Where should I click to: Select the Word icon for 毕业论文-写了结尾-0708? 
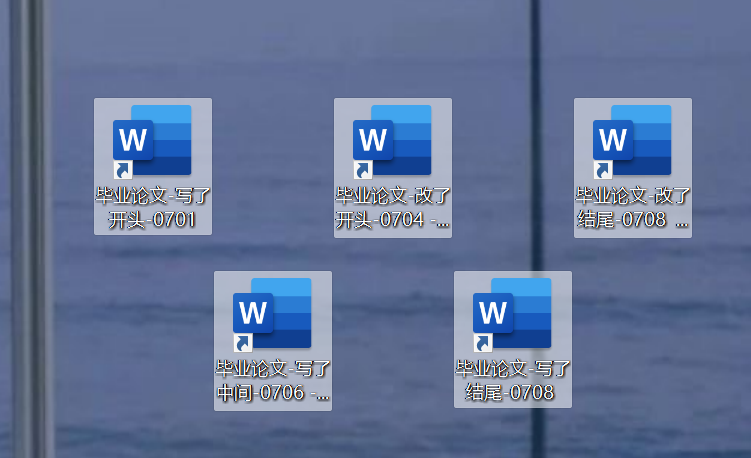click(512, 314)
